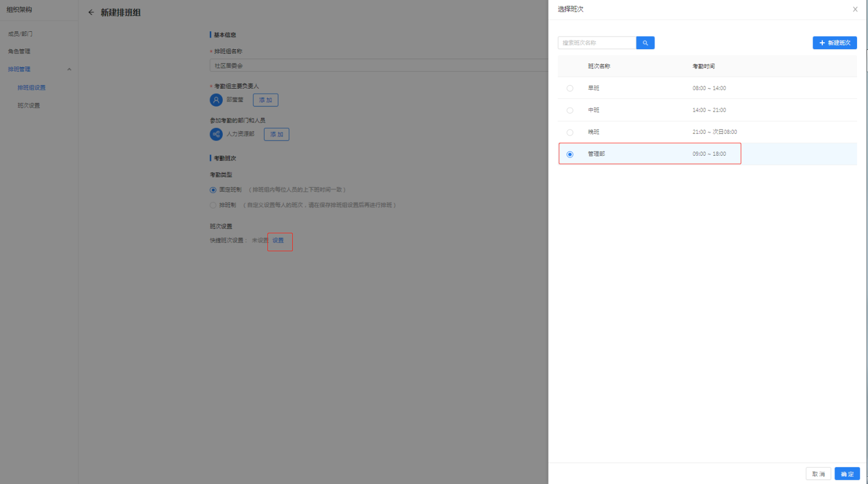Choose the 晚班 radio option

tap(570, 133)
